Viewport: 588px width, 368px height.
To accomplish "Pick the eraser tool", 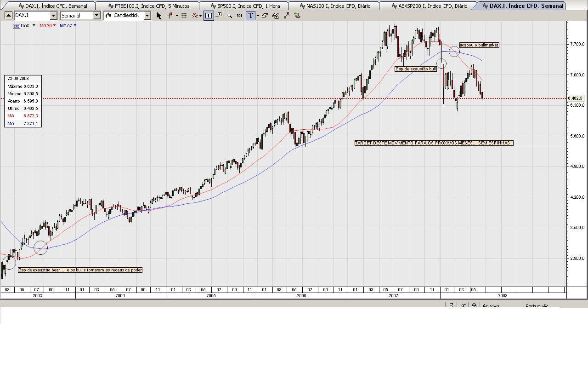I will (265, 15).
